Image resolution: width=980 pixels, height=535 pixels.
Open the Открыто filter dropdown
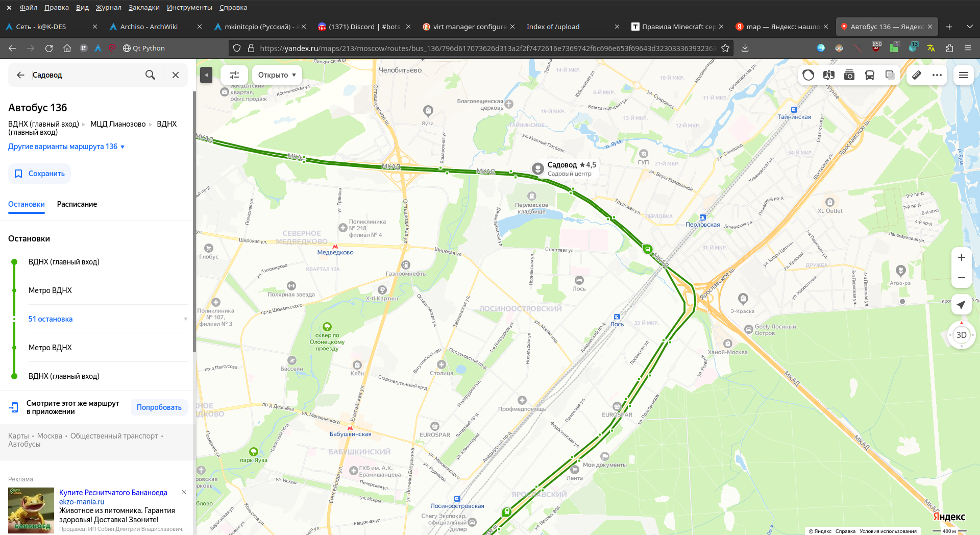pyautogui.click(x=277, y=75)
